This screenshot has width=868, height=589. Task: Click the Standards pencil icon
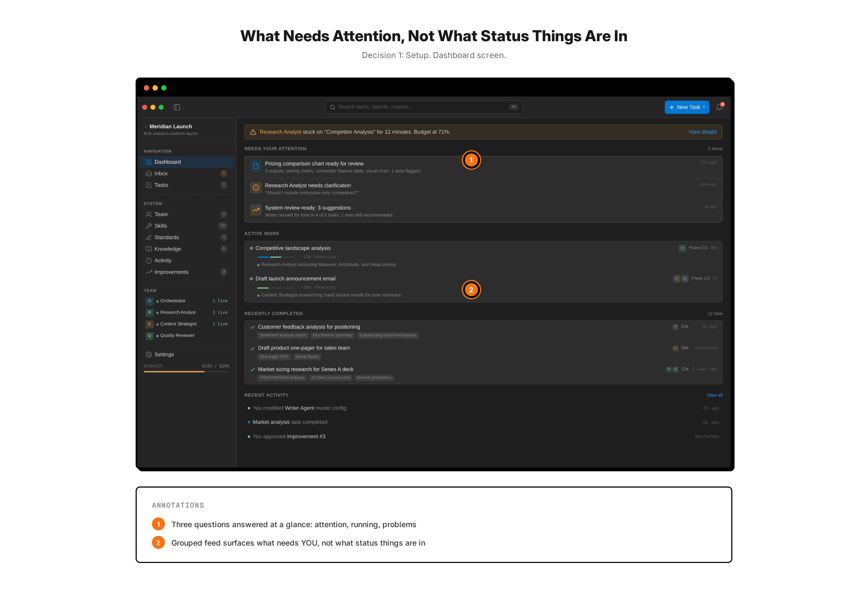(x=149, y=238)
